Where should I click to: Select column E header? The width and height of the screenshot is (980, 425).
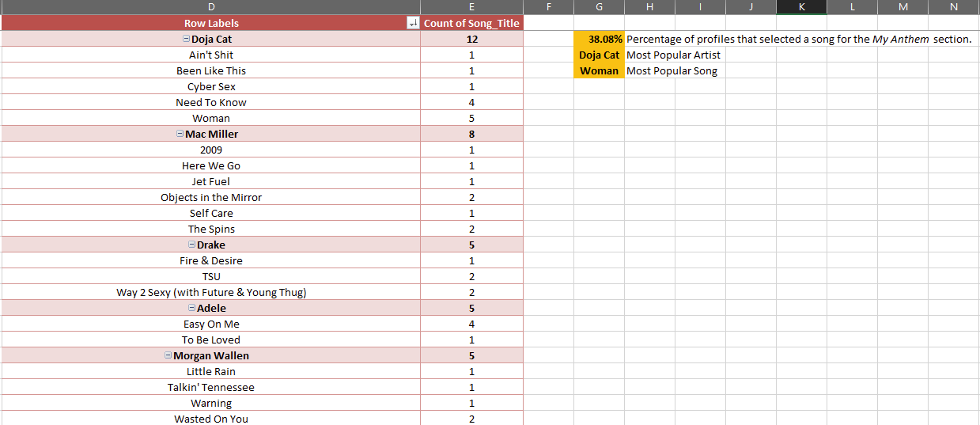pyautogui.click(x=471, y=7)
